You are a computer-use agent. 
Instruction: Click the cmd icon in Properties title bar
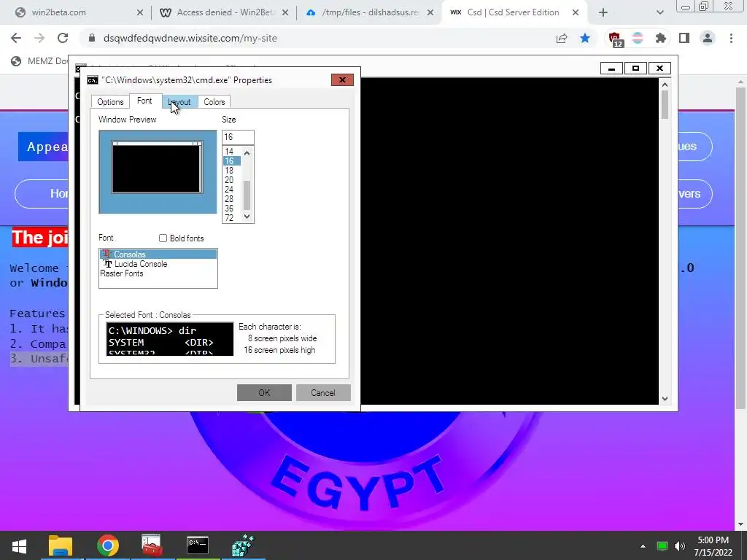[93, 80]
